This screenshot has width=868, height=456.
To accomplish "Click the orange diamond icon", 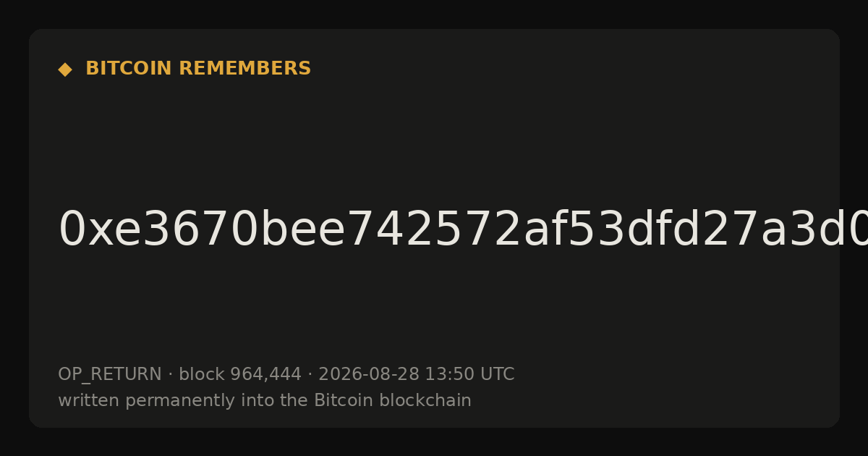I will (64, 69).
